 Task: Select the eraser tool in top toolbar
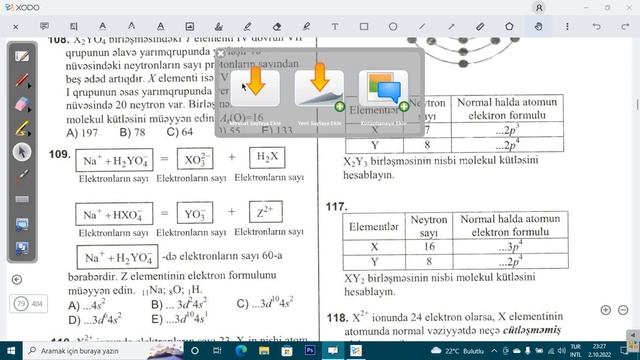click(x=277, y=27)
